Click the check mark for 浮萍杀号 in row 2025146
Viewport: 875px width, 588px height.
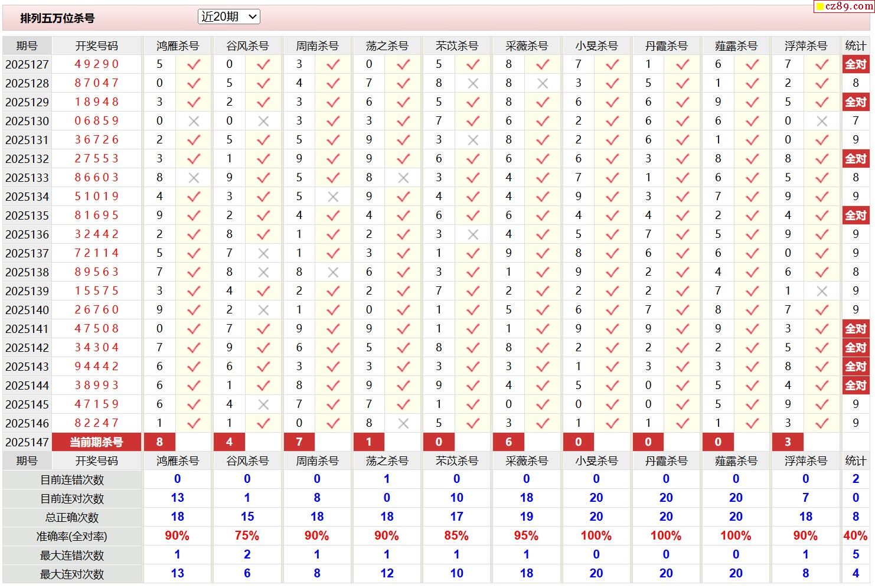coord(822,423)
